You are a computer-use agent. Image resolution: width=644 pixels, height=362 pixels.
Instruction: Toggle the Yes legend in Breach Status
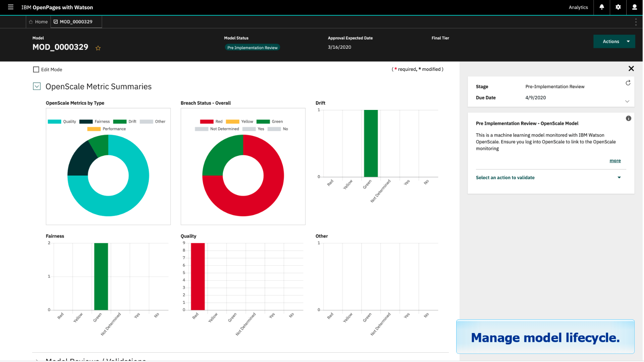click(x=249, y=129)
